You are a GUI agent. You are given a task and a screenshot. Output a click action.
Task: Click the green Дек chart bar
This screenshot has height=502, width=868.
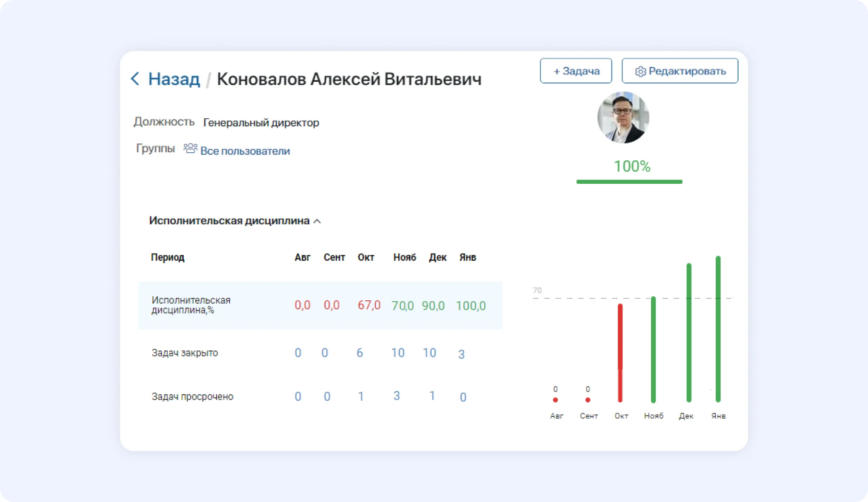[689, 333]
